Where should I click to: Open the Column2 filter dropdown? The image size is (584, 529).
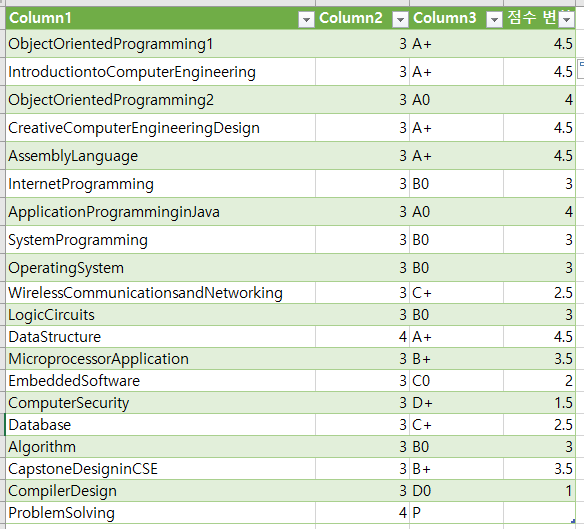click(400, 19)
